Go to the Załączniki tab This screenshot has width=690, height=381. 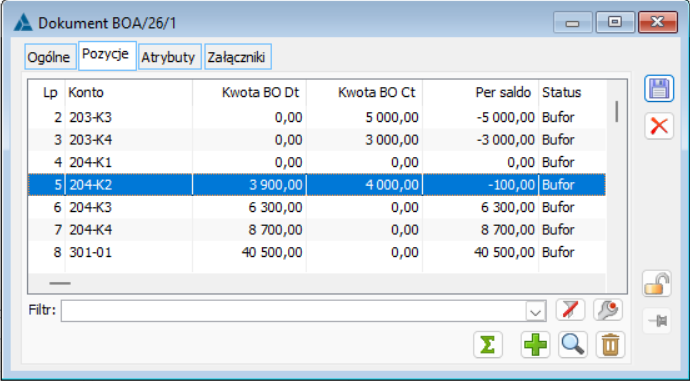point(238,57)
